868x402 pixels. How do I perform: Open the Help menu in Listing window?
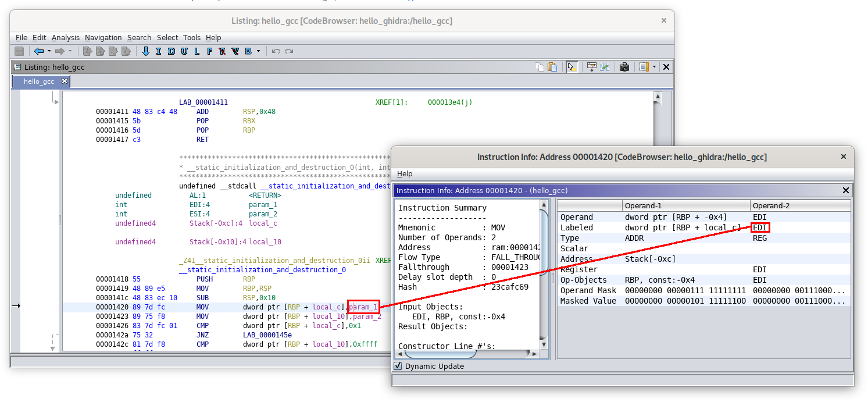213,37
